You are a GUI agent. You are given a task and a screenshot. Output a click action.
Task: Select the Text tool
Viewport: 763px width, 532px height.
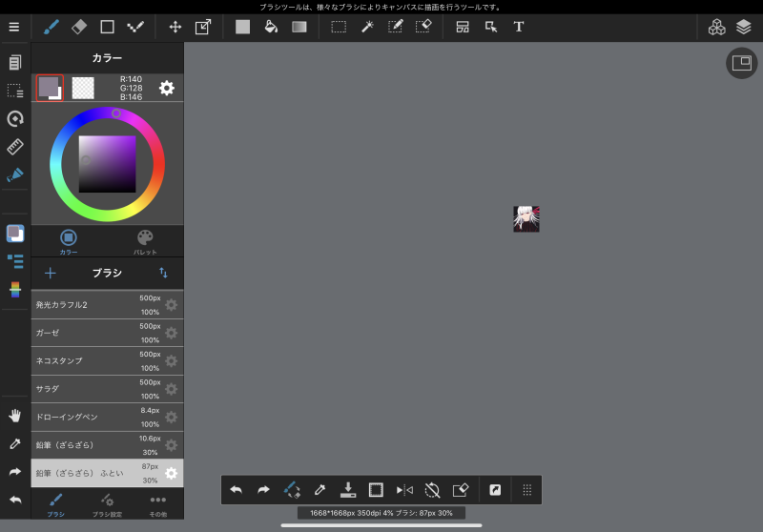pyautogui.click(x=519, y=27)
